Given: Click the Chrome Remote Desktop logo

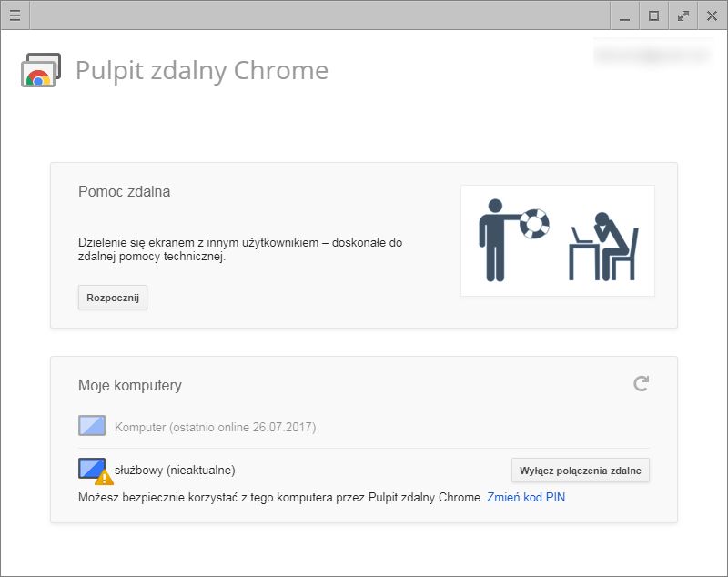Looking at the screenshot, I should click(x=41, y=70).
